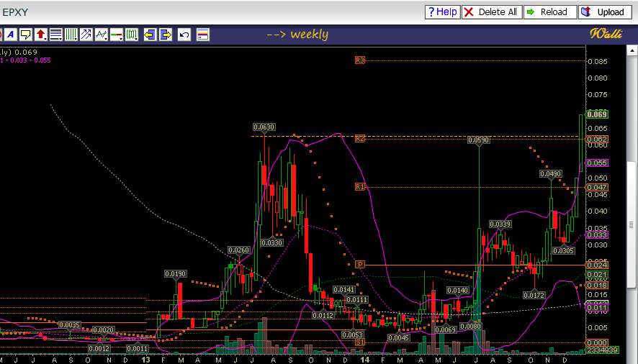Screen dimensions: 638x364
Task: Click the 0.0020 price label
Action: (104, 330)
